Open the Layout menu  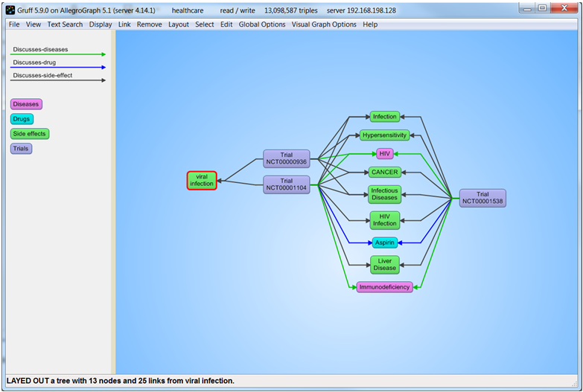point(178,25)
